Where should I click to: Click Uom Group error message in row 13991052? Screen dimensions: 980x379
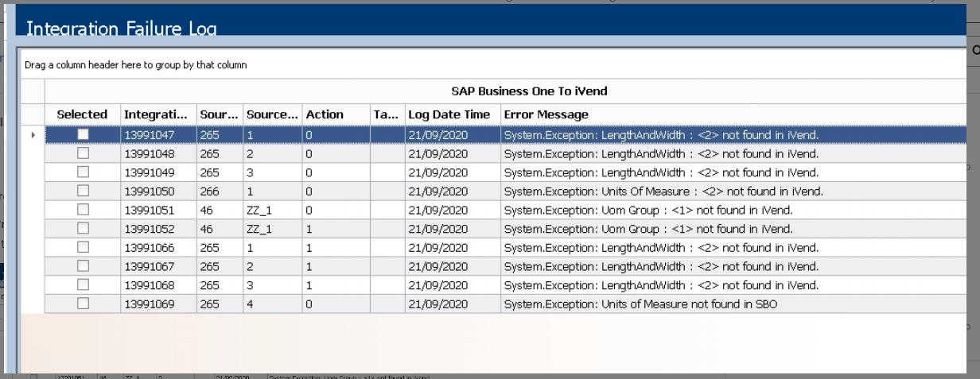648,229
